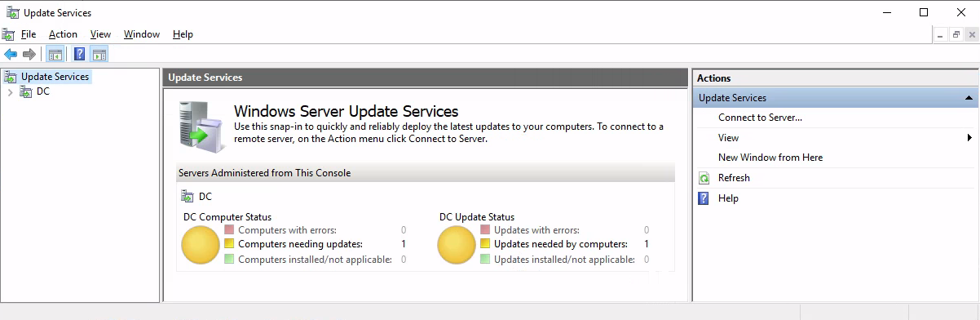This screenshot has height=320, width=980.
Task: Click the DC Update Status heading
Action: [477, 217]
